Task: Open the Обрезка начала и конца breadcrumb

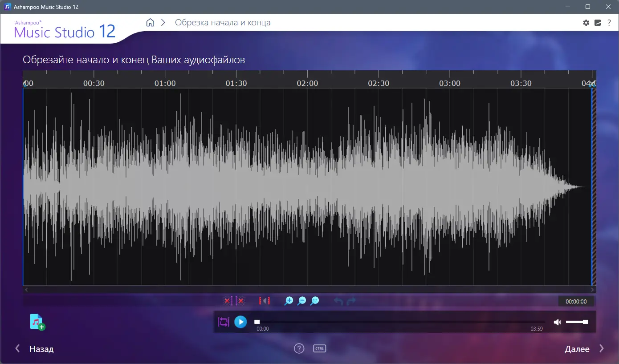Action: [x=223, y=22]
